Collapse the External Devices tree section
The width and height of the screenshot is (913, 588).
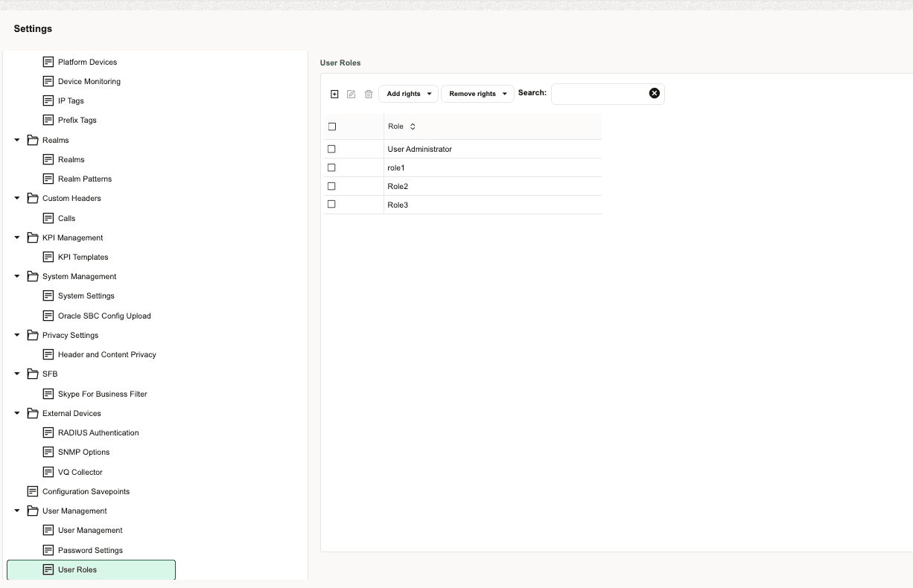tap(16, 413)
